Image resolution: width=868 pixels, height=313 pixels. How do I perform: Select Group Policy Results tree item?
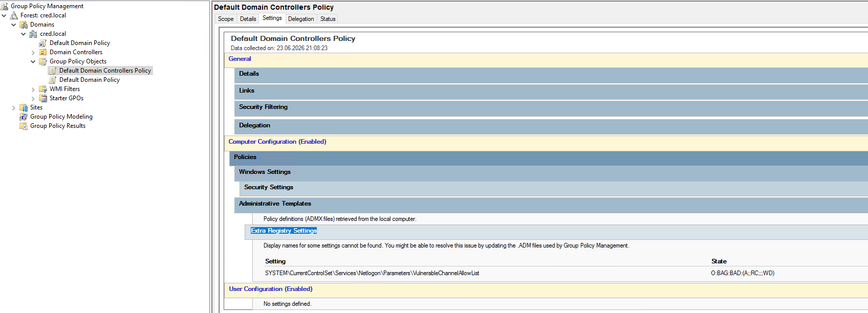coord(58,126)
